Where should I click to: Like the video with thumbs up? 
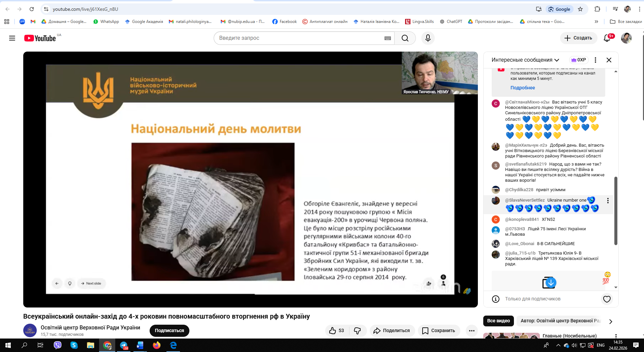(337, 331)
